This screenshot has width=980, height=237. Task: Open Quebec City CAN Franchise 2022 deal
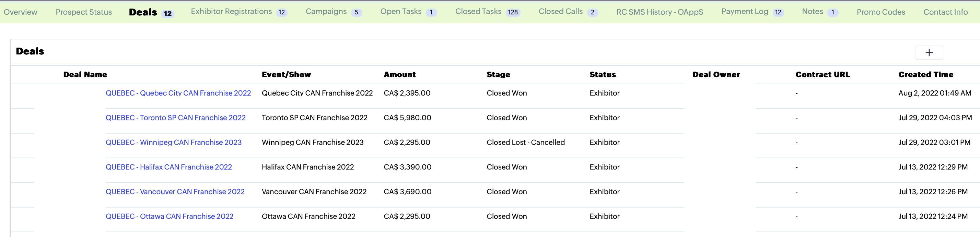[x=178, y=93]
